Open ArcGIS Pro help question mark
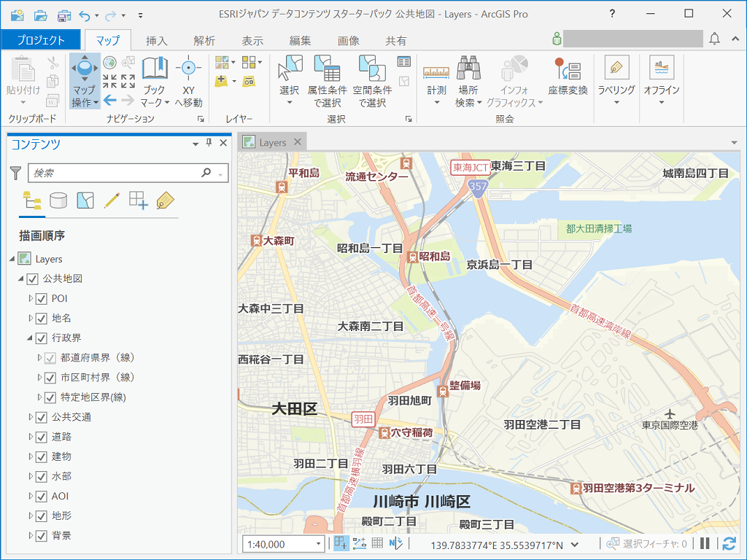 (x=612, y=14)
